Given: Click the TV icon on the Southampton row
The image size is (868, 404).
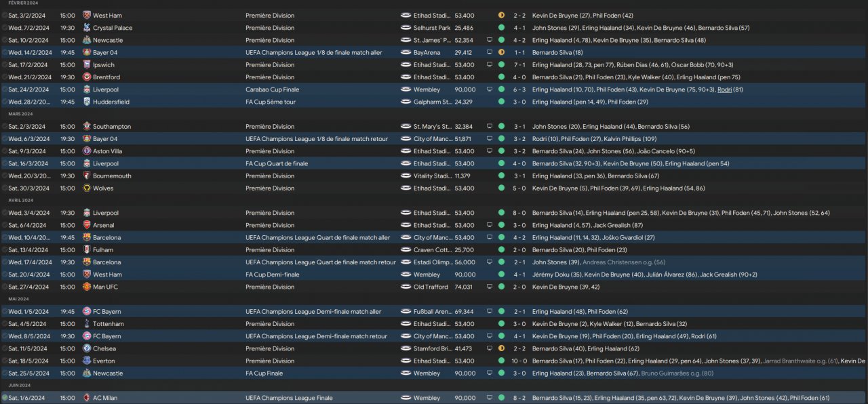Looking at the screenshot, I should click(490, 127).
